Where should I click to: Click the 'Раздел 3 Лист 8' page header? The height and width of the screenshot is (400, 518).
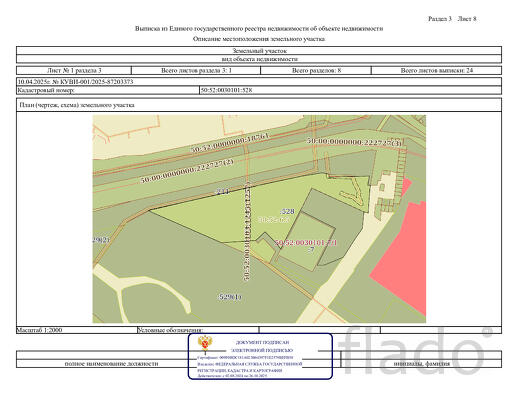point(452,19)
